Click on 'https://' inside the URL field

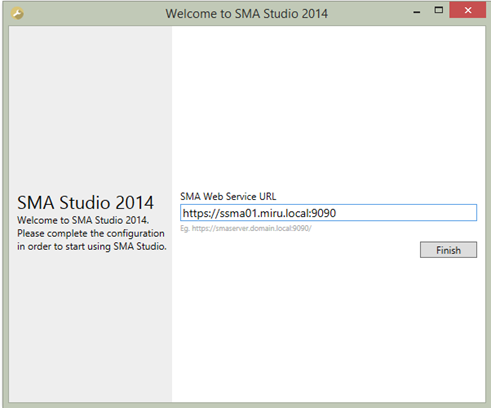pyautogui.click(x=201, y=213)
